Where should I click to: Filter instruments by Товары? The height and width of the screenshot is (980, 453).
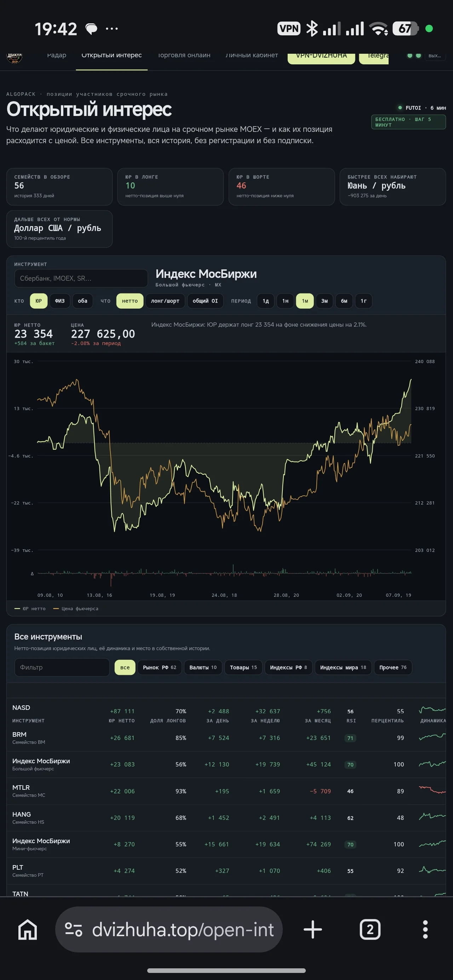click(243, 667)
